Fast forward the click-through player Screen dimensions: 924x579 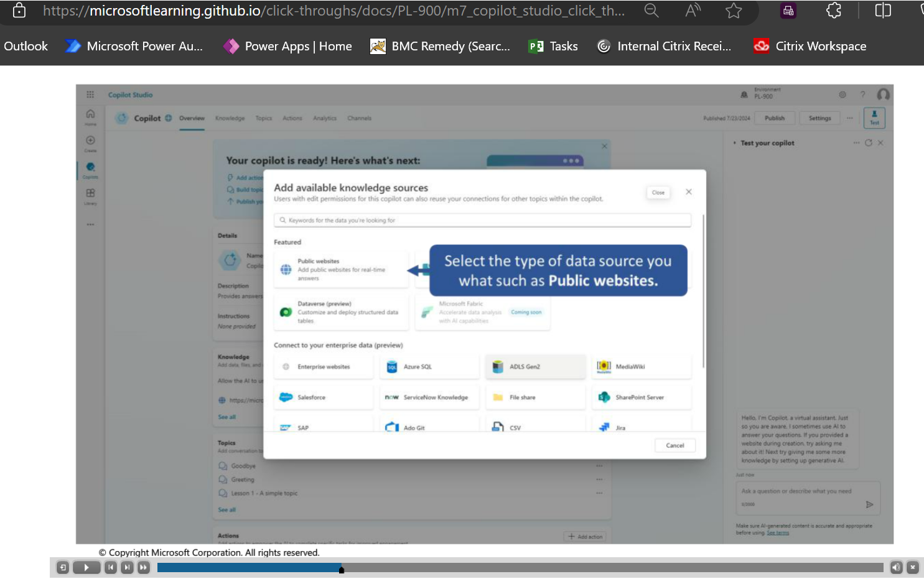point(144,567)
